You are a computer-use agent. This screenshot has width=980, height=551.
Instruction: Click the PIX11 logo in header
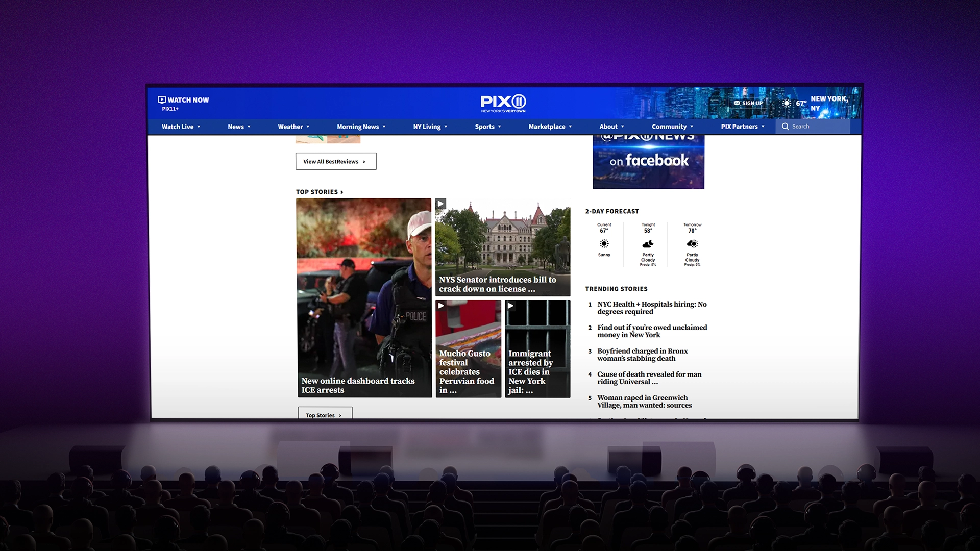[503, 103]
